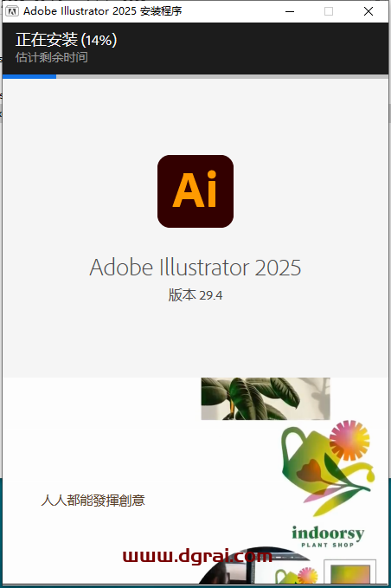The width and height of the screenshot is (391, 588).
Task: Click the Adobe installer icon in title bar
Action: click(x=12, y=11)
